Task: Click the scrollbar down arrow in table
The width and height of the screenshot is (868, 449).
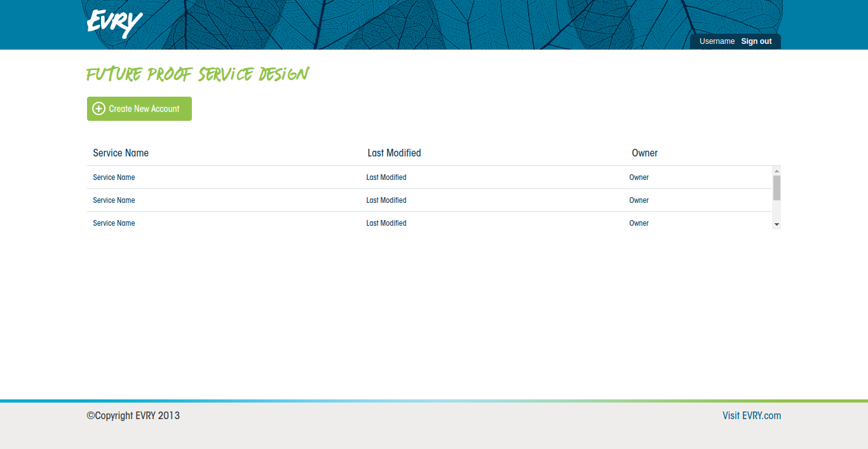Action: (776, 224)
